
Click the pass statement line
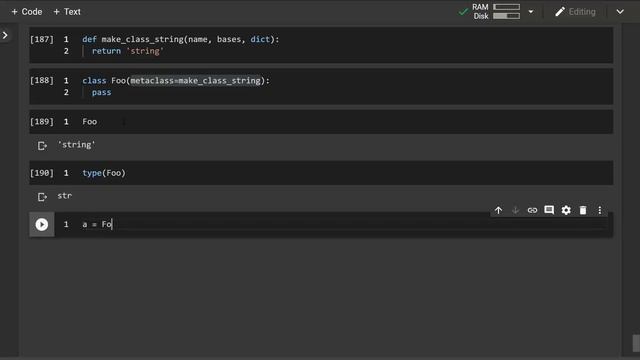pos(101,92)
